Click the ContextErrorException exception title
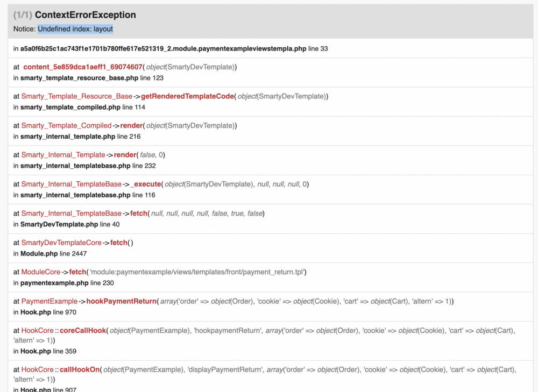The width and height of the screenshot is (538, 392). [x=83, y=16]
